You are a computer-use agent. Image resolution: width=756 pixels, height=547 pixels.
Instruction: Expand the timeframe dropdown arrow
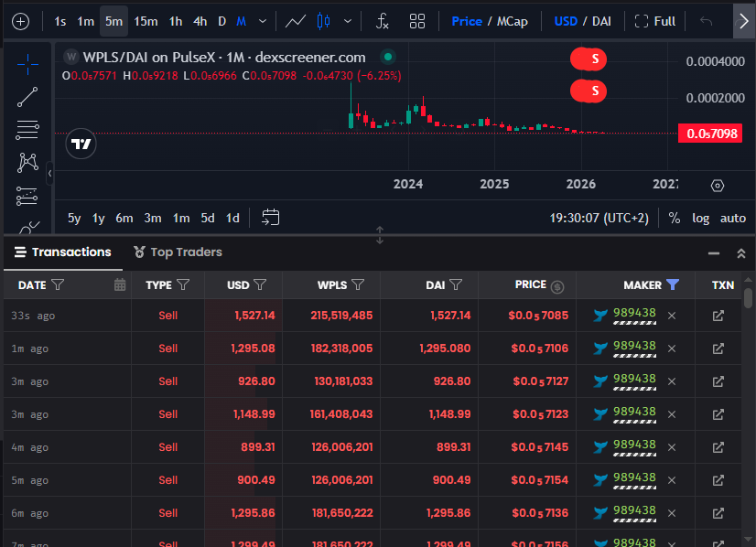click(x=263, y=21)
